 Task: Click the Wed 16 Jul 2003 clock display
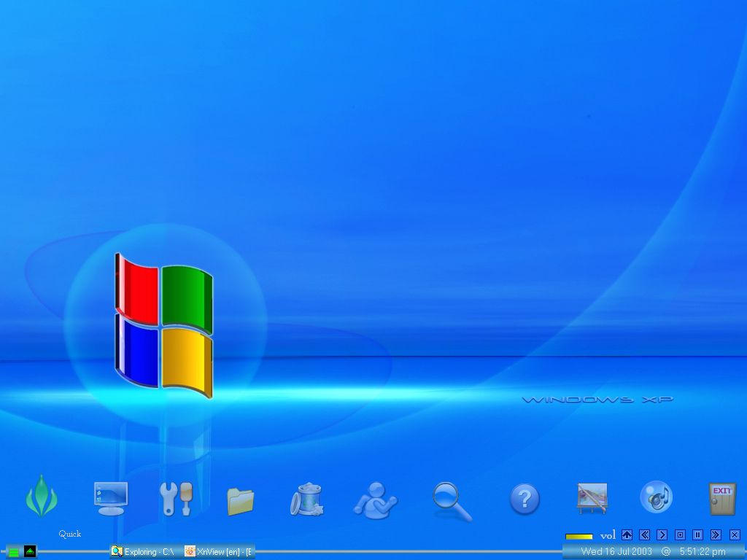[x=616, y=551]
